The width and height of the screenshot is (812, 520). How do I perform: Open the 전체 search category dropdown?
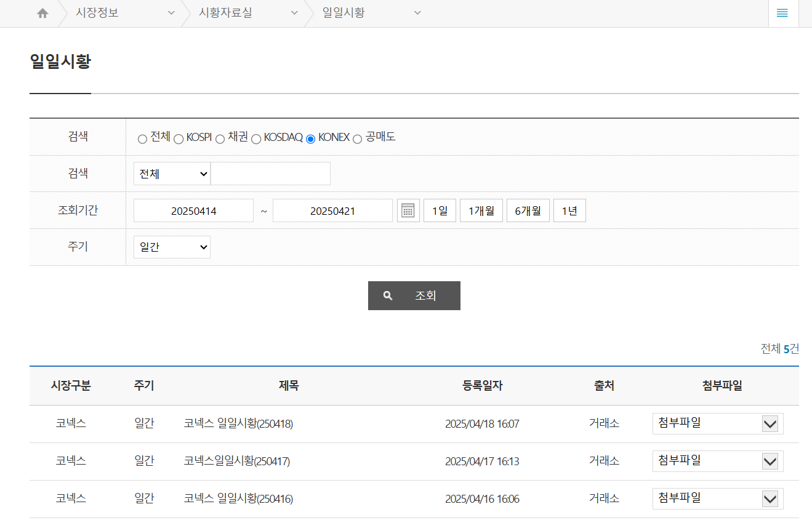[x=172, y=173]
